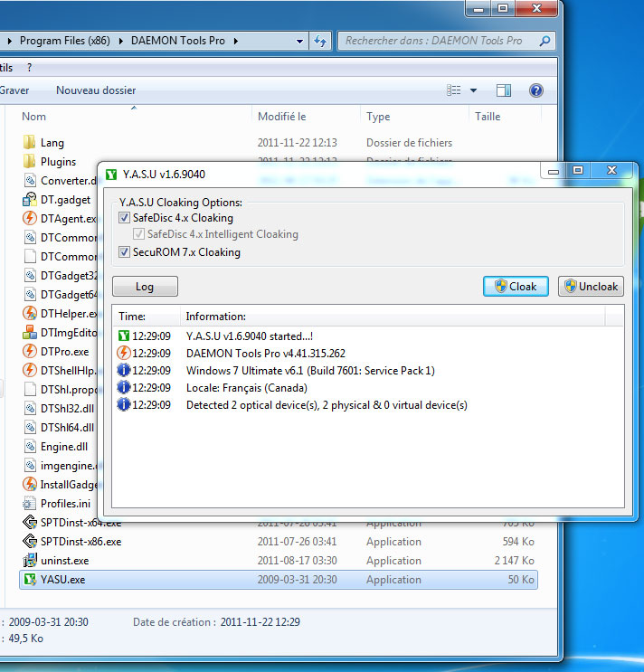Expand the arrow after Program Files (x86)
Image resolution: width=644 pixels, height=672 pixels.
point(121,41)
